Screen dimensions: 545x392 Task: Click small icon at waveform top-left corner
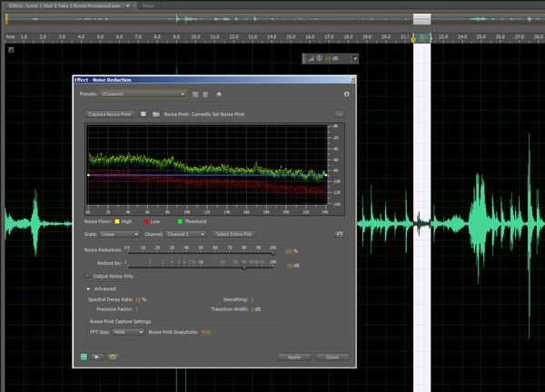tap(11, 50)
